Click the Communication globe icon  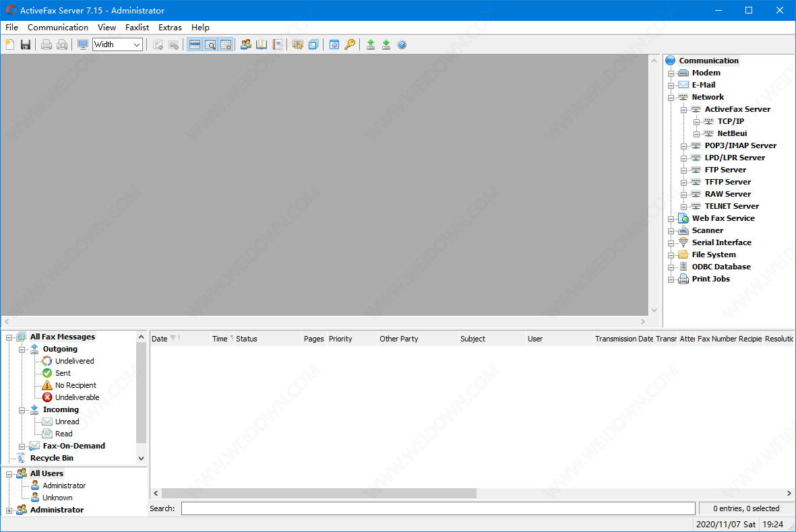pyautogui.click(x=671, y=61)
